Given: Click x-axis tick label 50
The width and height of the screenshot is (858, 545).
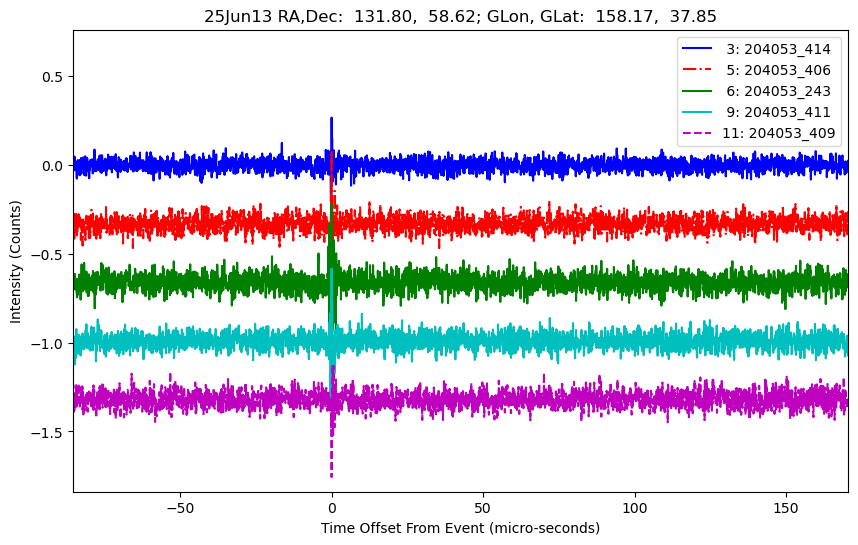Looking at the screenshot, I should click(x=483, y=508).
